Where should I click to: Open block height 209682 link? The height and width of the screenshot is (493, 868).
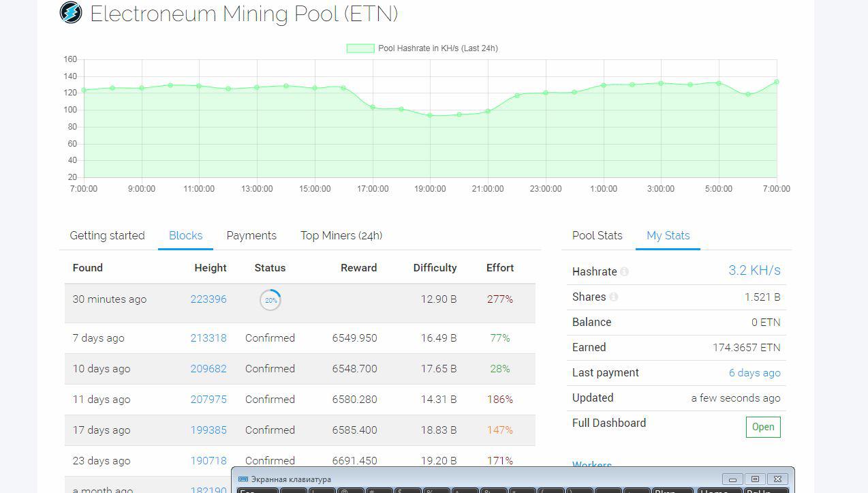[208, 369]
